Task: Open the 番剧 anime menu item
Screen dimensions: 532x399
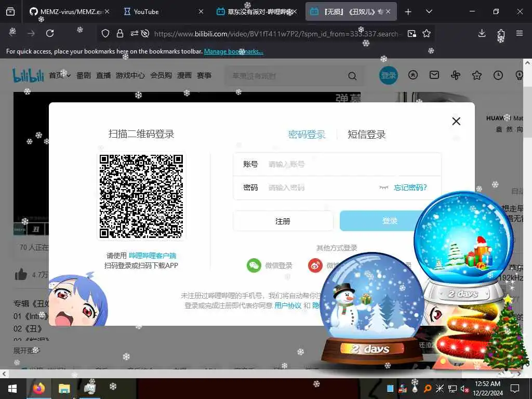Action: pyautogui.click(x=84, y=75)
